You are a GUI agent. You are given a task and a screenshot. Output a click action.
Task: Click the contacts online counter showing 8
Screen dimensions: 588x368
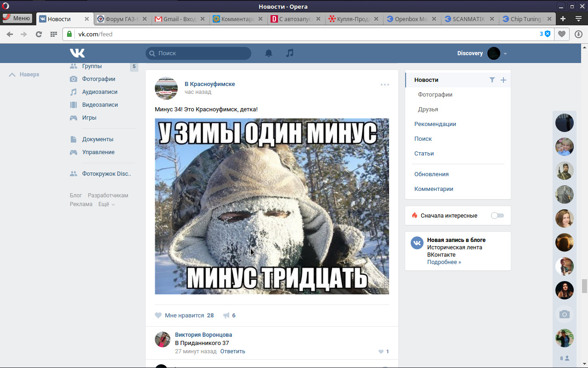click(564, 358)
